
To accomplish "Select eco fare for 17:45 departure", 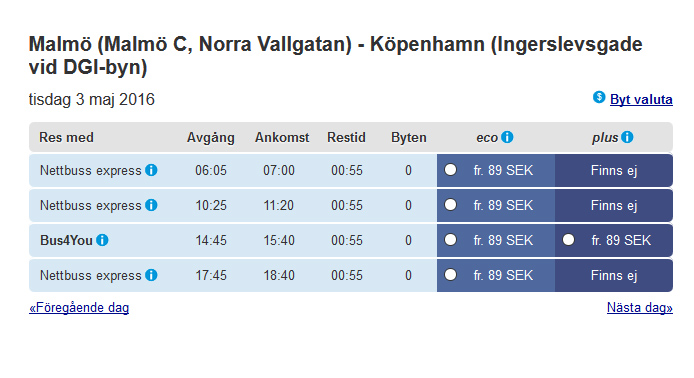I will (451, 274).
